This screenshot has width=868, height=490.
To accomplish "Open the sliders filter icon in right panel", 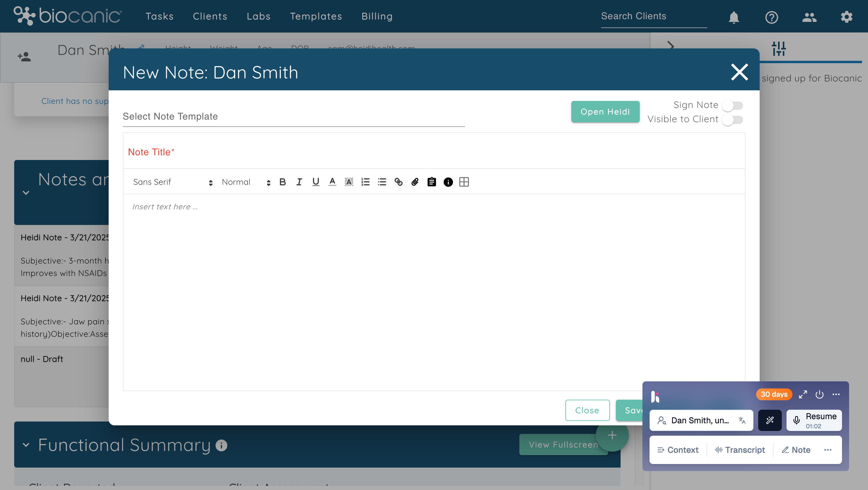I will click(x=779, y=48).
